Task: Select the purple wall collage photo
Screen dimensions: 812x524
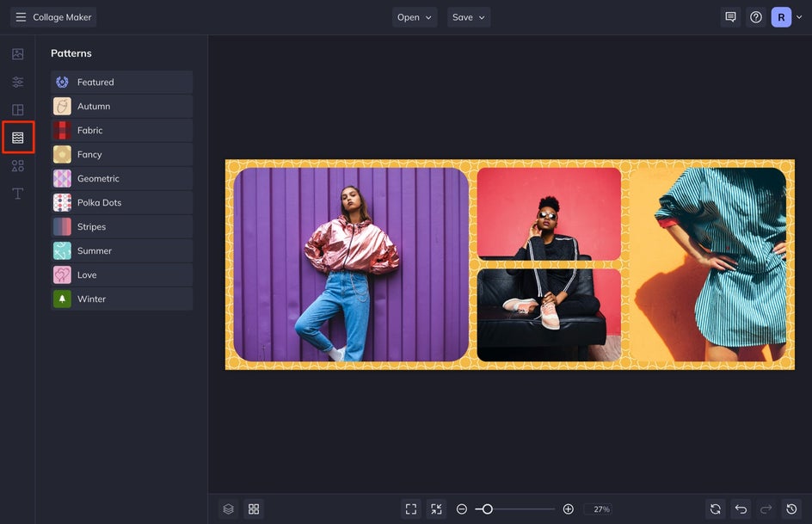Action: pos(351,265)
